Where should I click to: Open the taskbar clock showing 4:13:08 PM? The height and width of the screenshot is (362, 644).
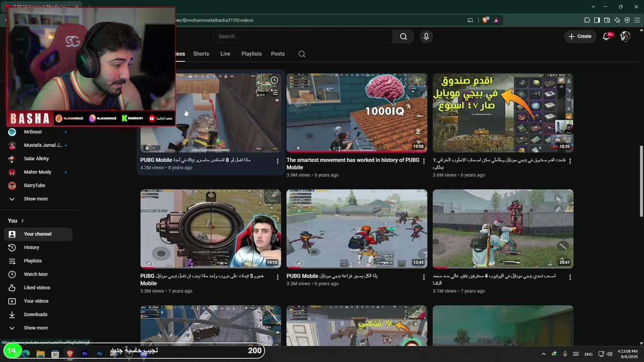[x=626, y=354]
